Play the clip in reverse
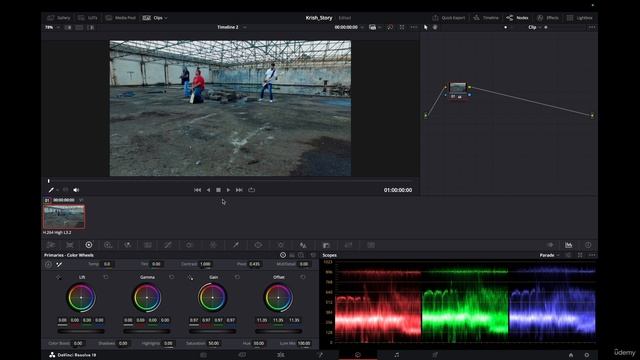The image size is (640, 360). [x=208, y=190]
